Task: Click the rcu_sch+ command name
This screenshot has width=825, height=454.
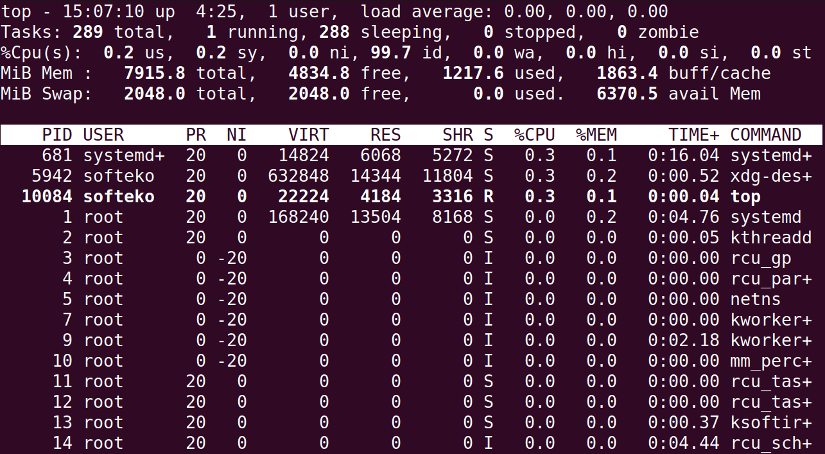Action: pyautogui.click(x=771, y=444)
